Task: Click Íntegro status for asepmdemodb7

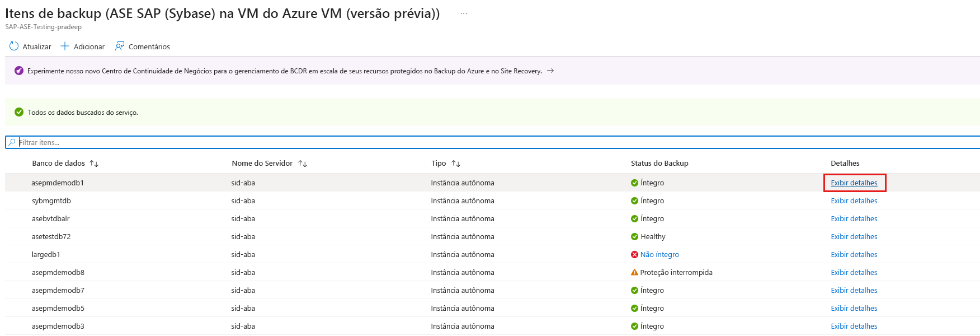Action: pyautogui.click(x=652, y=290)
